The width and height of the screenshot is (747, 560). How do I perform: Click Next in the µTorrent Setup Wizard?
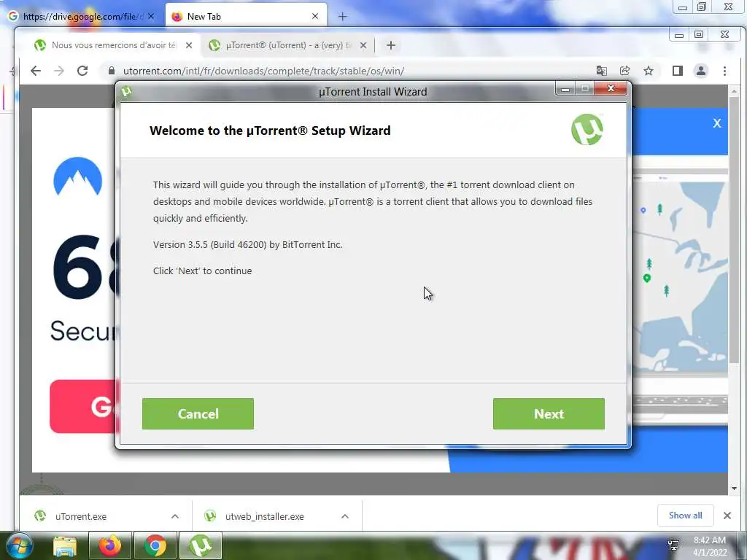tap(549, 414)
